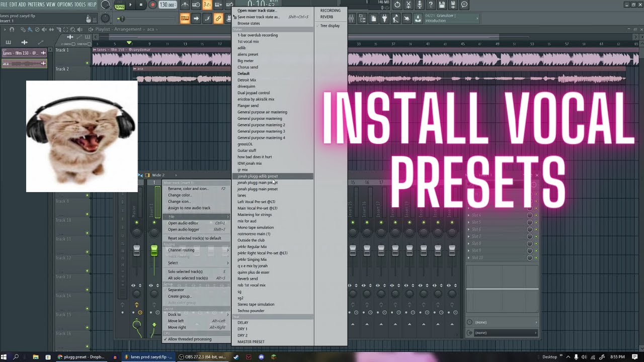Click 'Create group...' entry
Screen dimensions: 644x362
click(196, 296)
